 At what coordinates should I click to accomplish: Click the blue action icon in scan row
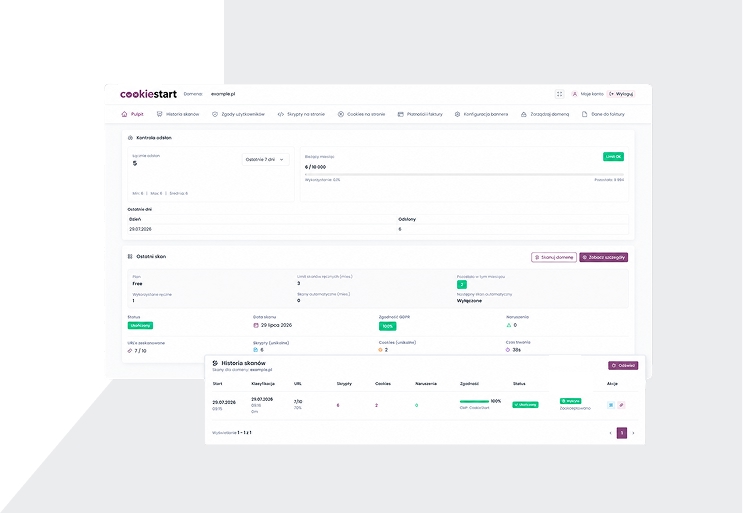(611, 405)
